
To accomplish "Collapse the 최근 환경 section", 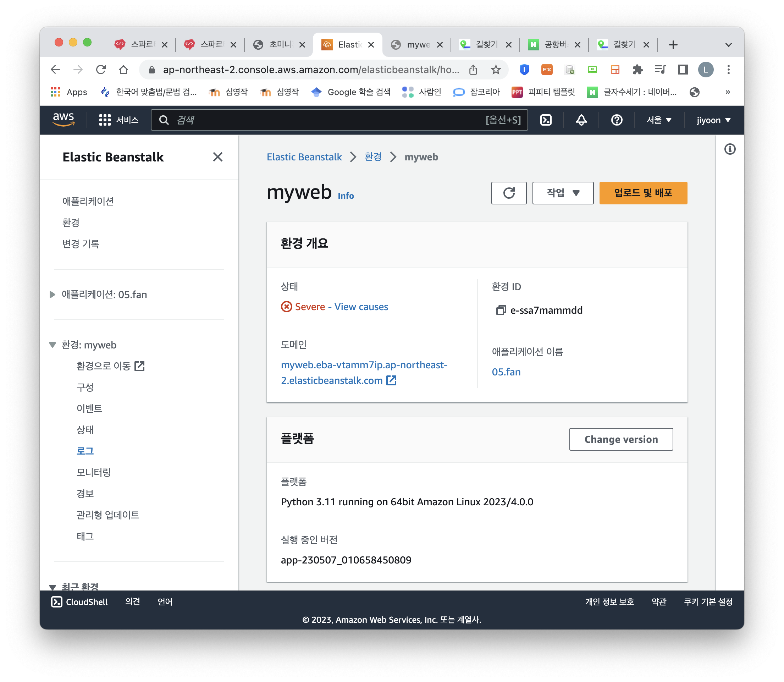I will pos(53,587).
